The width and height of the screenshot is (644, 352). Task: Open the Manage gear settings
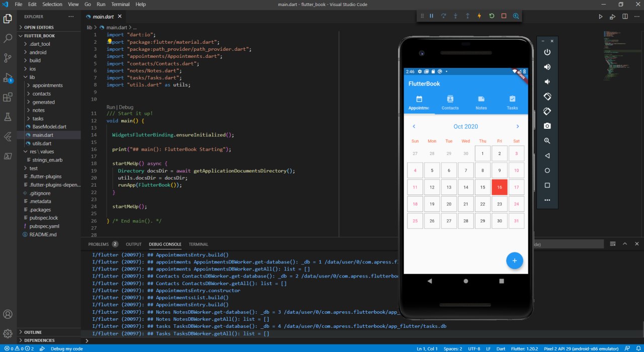(x=8, y=333)
